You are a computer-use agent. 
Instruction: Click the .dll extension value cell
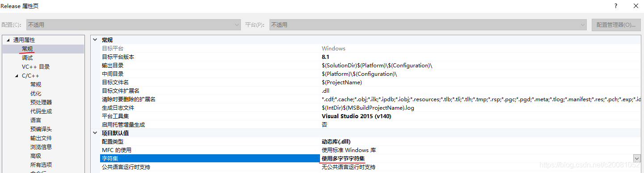pyautogui.click(x=326, y=91)
